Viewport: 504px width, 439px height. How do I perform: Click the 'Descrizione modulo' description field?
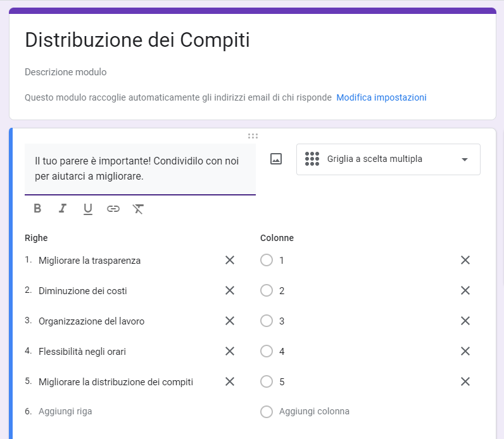(x=66, y=72)
